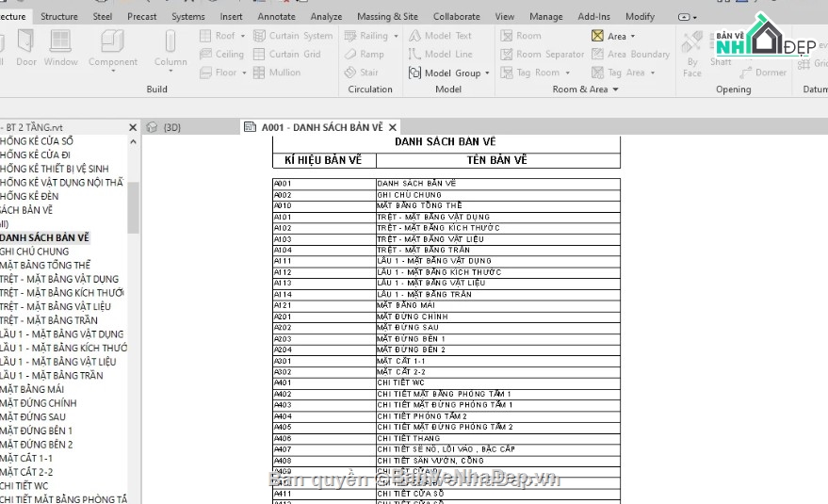
Task: Click the A301 sheet number cell
Action: point(324,361)
